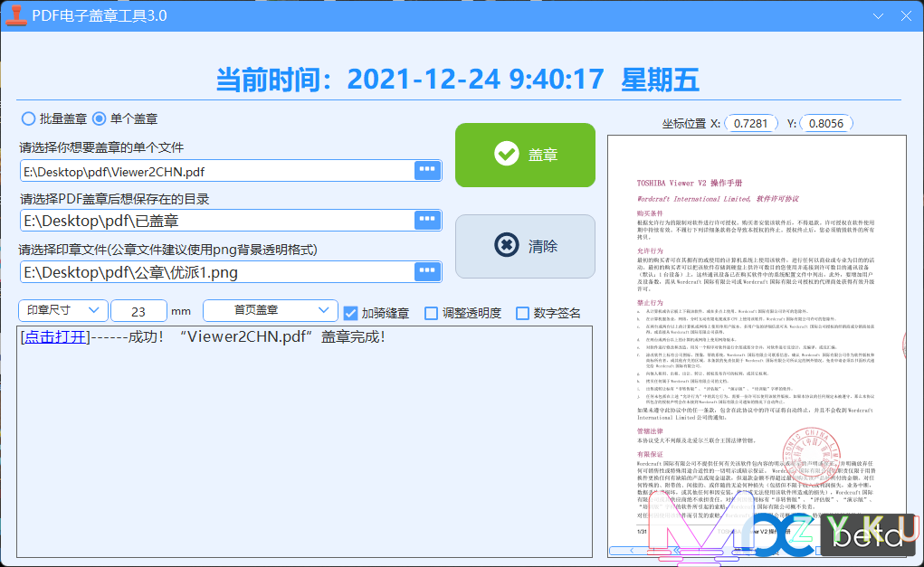Uncheck the 加骑缝章 cross-page seal checkbox
Screen dimensions: 924x567
(350, 313)
